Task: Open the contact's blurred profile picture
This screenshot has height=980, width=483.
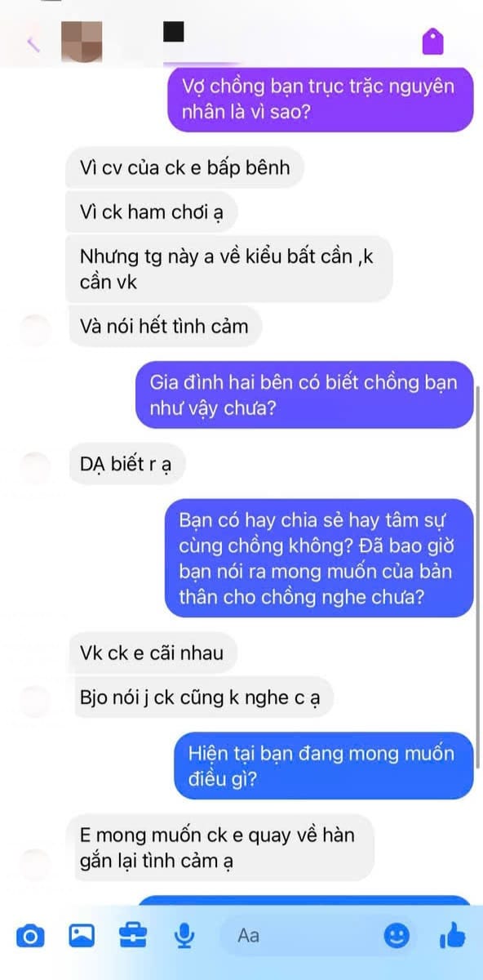Action: point(82,41)
